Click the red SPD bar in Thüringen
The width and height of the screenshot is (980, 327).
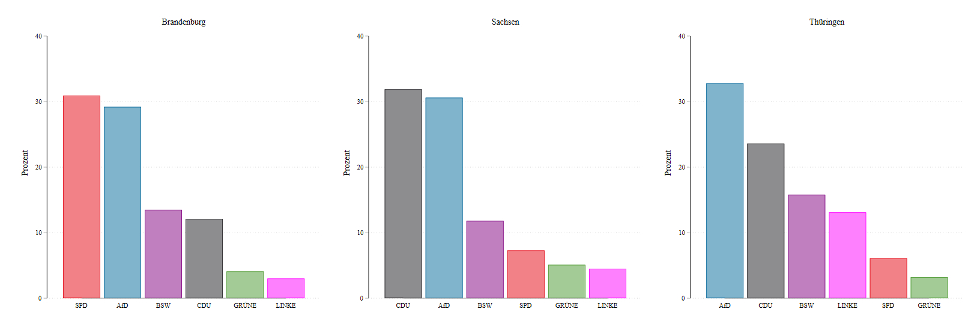888,278
